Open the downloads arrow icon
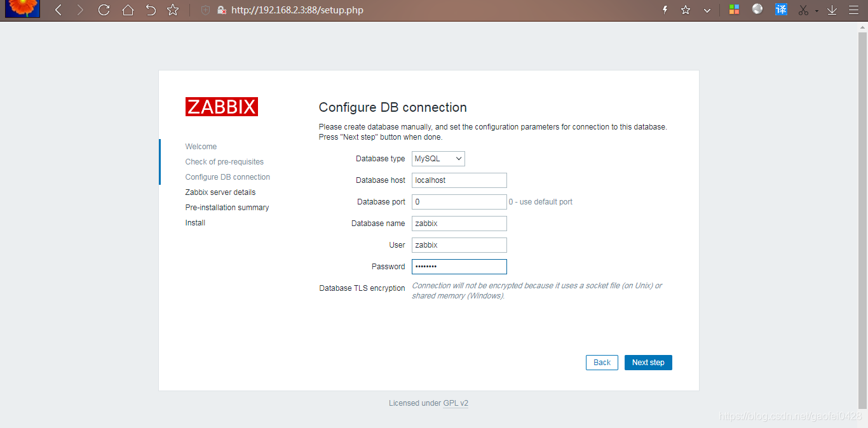The height and width of the screenshot is (428, 868). (x=832, y=10)
